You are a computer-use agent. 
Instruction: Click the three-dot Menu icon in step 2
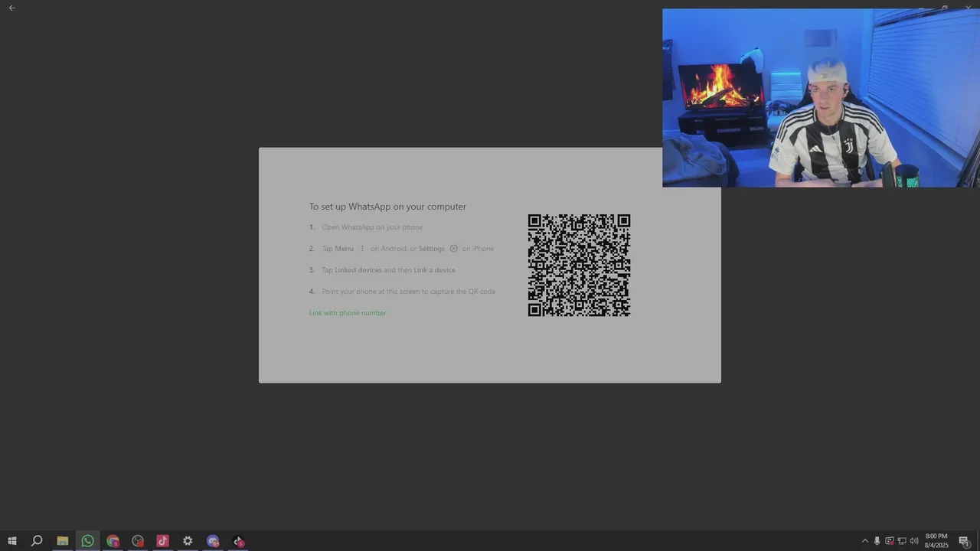coord(362,249)
